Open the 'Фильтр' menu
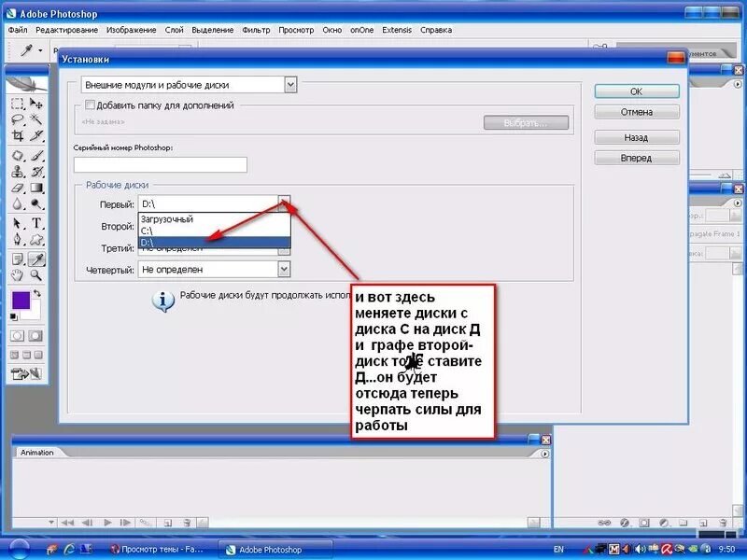 coord(256,30)
